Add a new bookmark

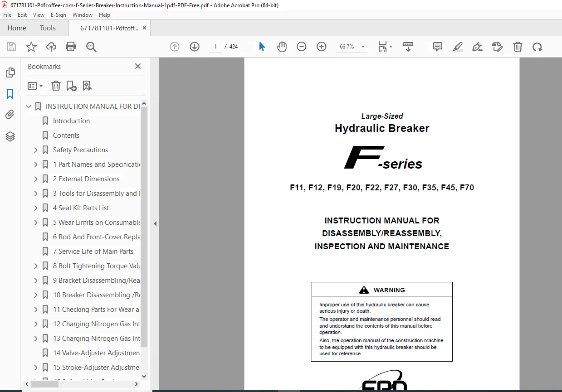tap(71, 86)
